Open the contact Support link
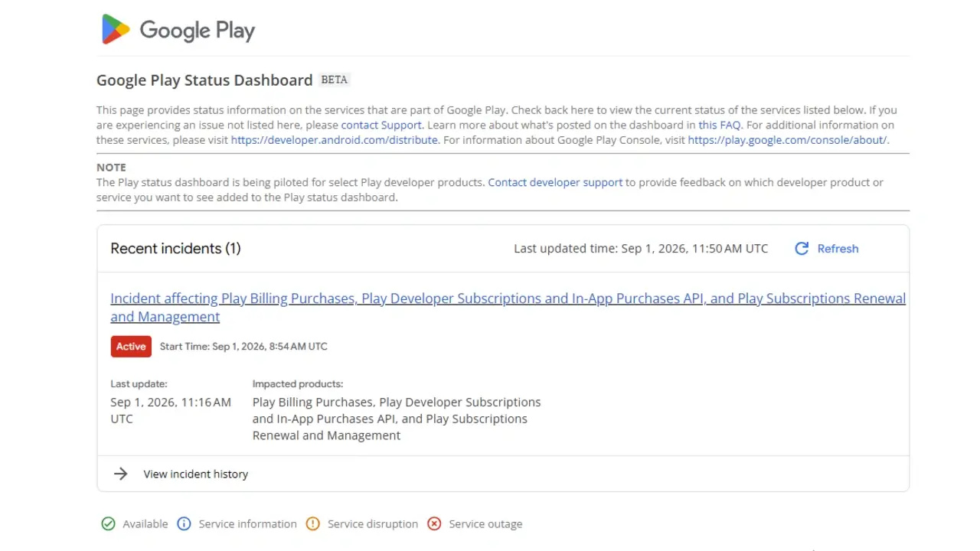980x551 pixels. pyautogui.click(x=381, y=125)
